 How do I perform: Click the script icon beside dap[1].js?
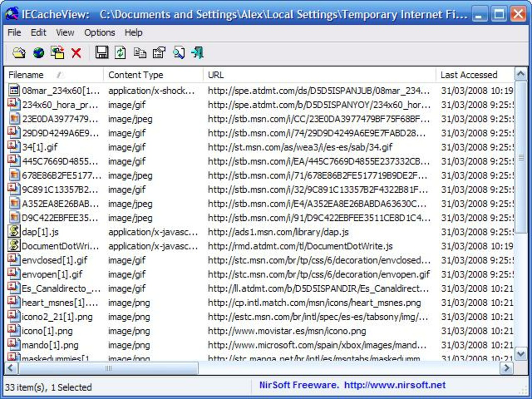coord(13,231)
